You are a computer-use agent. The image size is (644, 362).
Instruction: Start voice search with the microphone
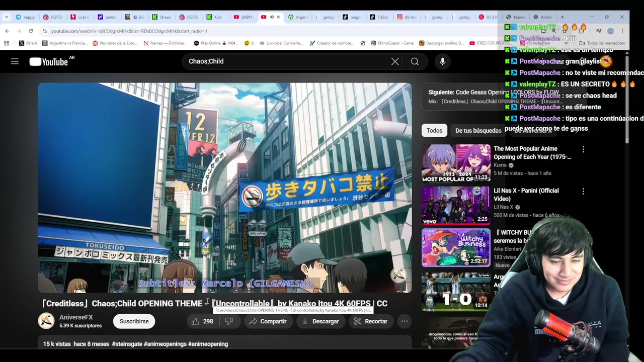[442, 61]
